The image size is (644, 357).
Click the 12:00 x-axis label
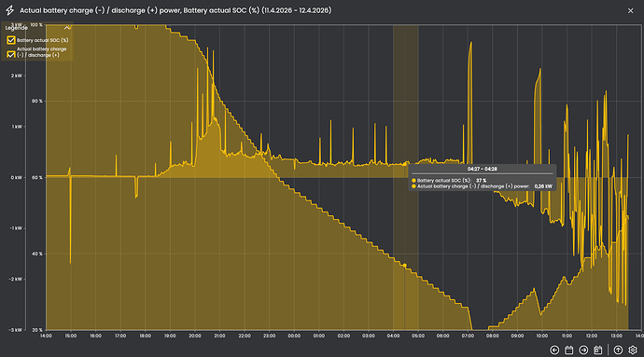[592, 336]
